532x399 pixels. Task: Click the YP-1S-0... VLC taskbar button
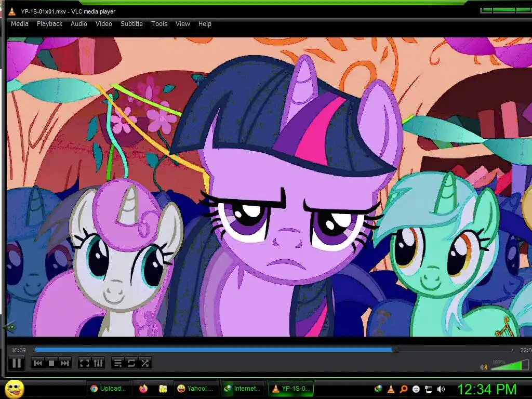pos(291,389)
